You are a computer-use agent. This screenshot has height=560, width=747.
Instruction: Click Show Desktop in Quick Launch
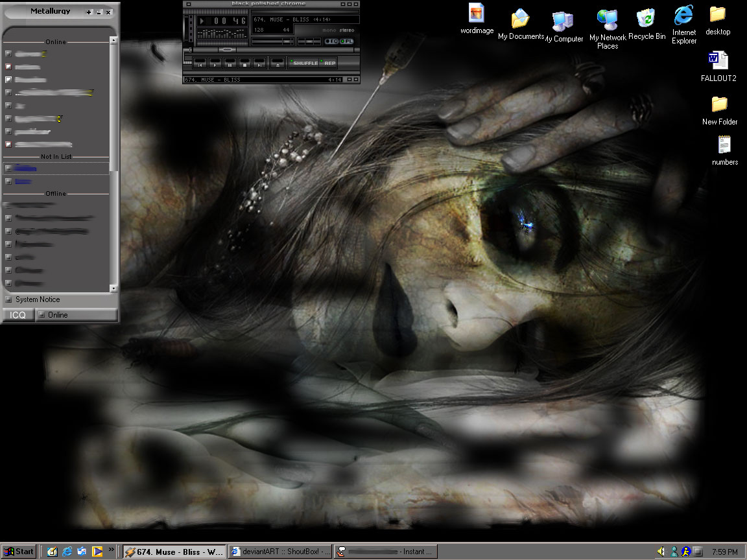(52, 552)
